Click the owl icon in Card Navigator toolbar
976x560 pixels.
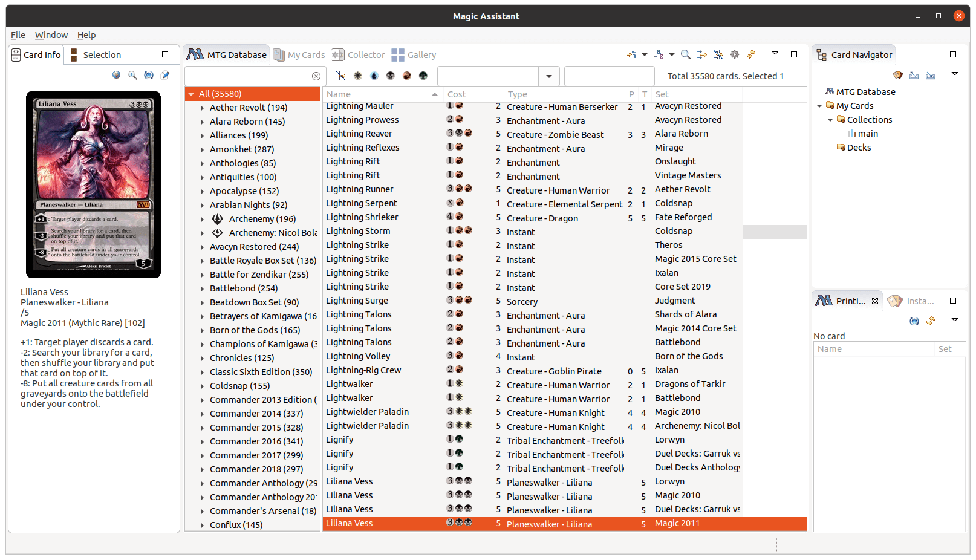point(898,75)
